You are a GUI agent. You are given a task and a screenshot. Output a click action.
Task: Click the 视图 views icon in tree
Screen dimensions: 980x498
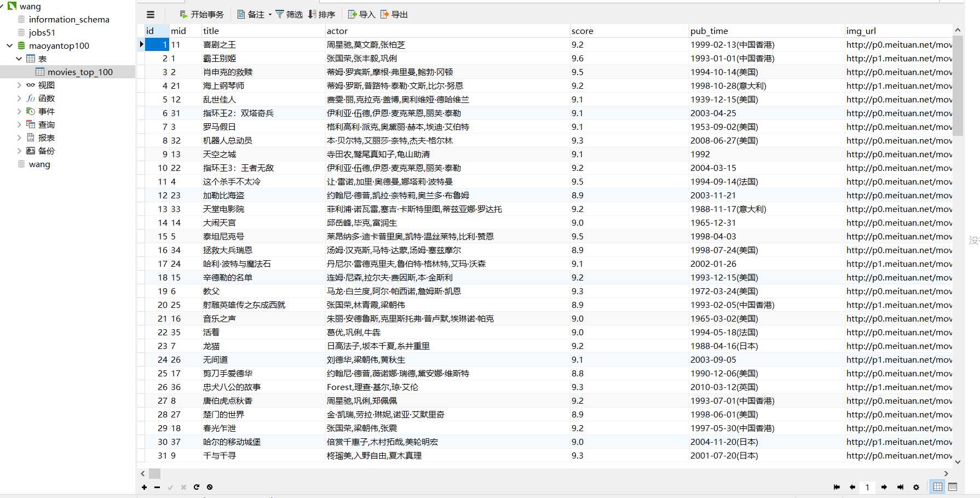coord(31,85)
